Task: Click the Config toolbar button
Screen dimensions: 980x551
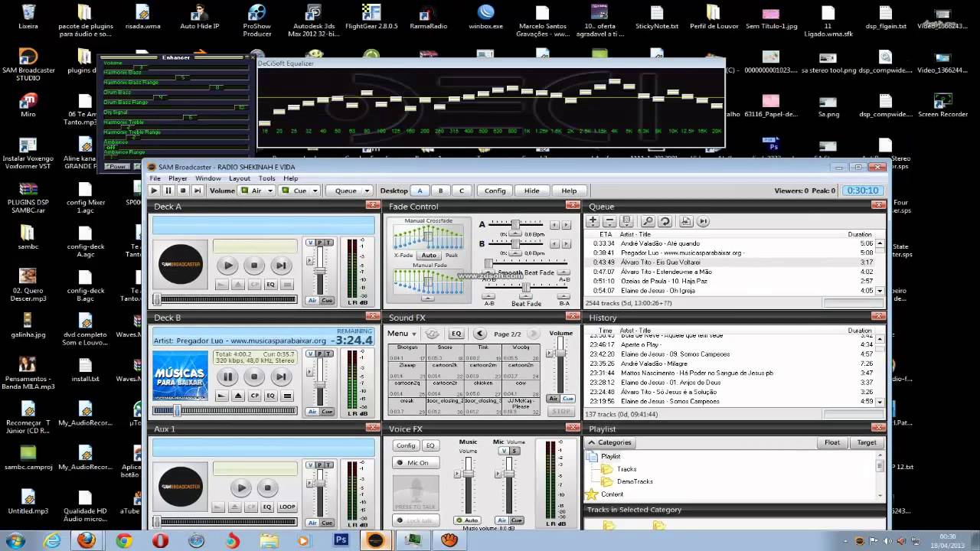Action: (x=495, y=191)
